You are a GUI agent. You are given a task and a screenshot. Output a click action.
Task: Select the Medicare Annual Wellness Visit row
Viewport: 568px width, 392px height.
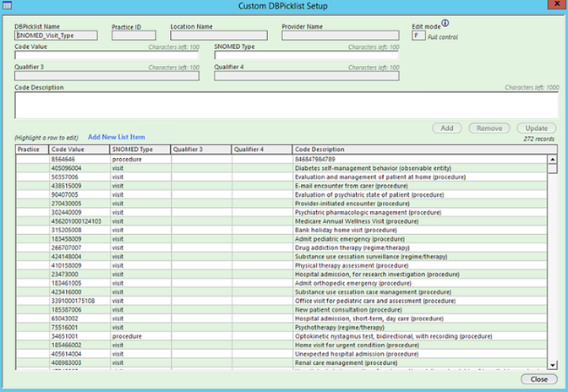[x=281, y=221]
